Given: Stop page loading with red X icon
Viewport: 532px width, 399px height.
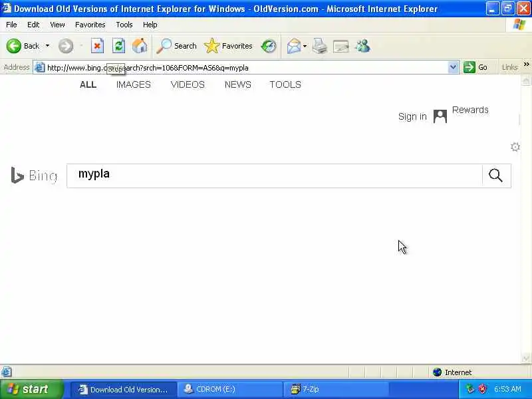Looking at the screenshot, I should click(97, 46).
